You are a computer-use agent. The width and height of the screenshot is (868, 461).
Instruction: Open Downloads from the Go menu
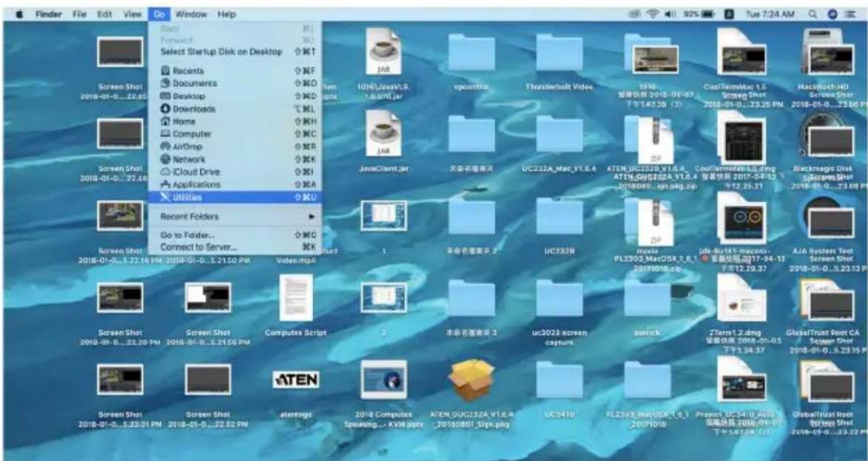point(234,109)
